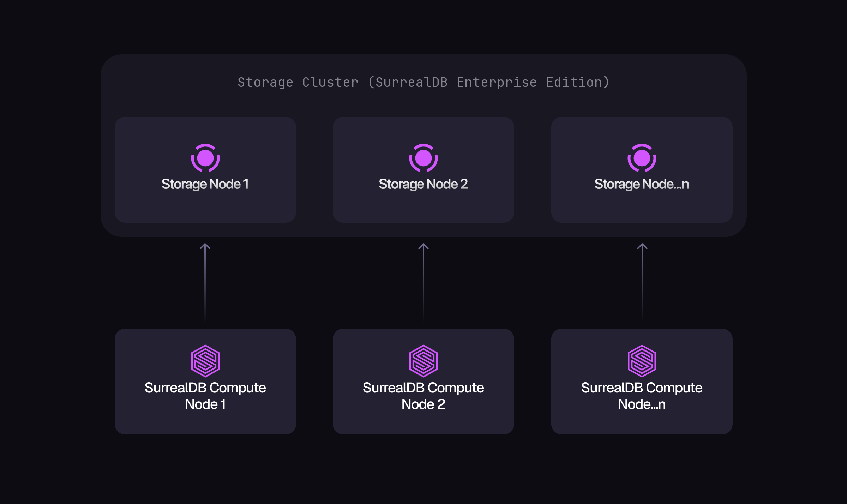Image resolution: width=847 pixels, height=504 pixels.
Task: Click SurrealDB hexagon logo in Compute Node 2
Action: 423,361
